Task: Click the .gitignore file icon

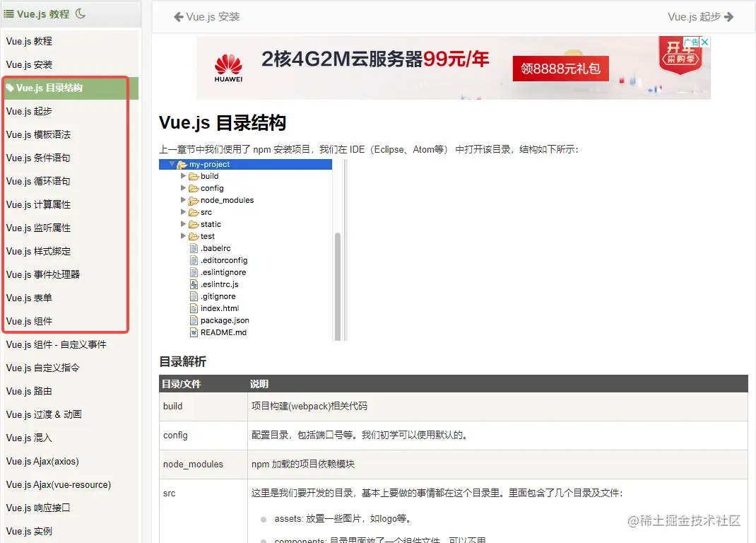Action: [x=194, y=296]
